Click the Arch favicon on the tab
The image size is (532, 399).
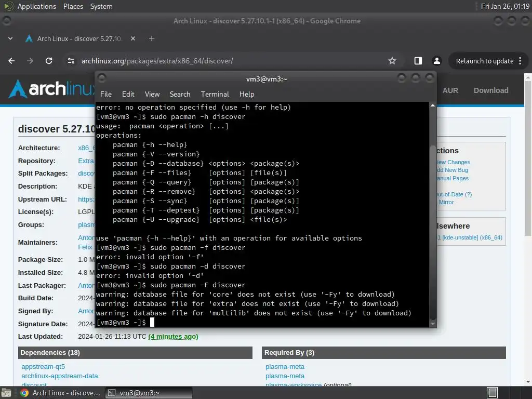(29, 38)
